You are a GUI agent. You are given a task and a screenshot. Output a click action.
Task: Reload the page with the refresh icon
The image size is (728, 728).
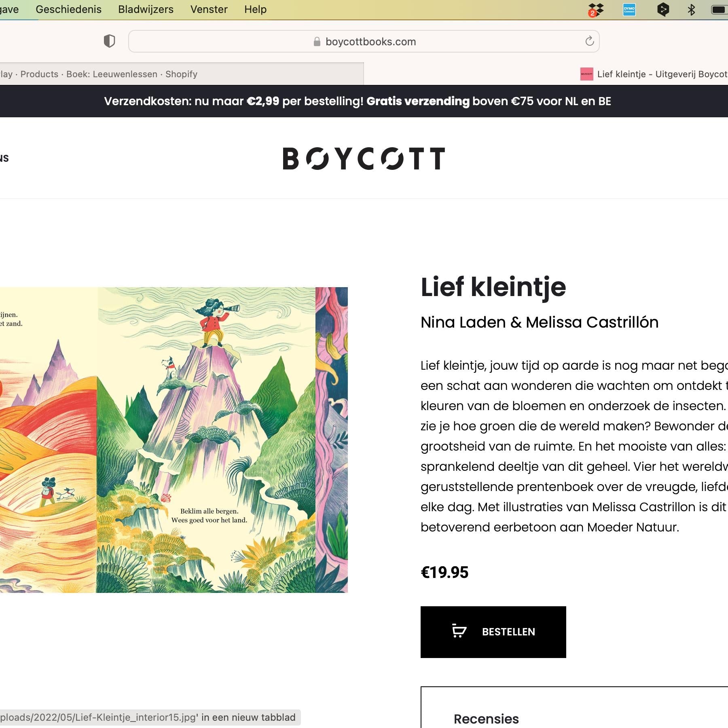[x=589, y=41]
